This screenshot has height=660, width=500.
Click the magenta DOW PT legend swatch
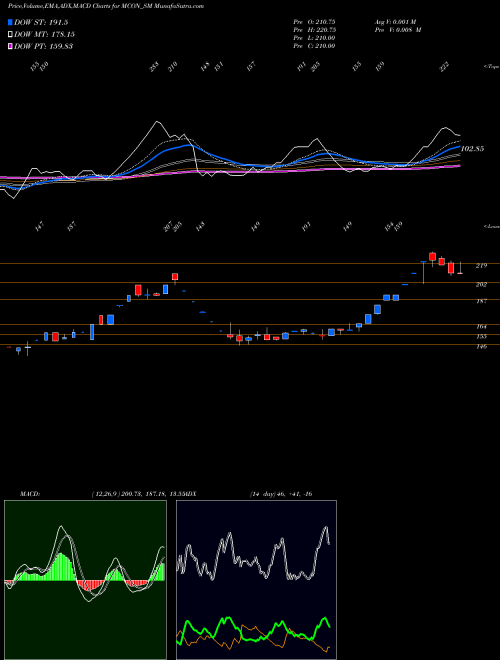[x=10, y=46]
